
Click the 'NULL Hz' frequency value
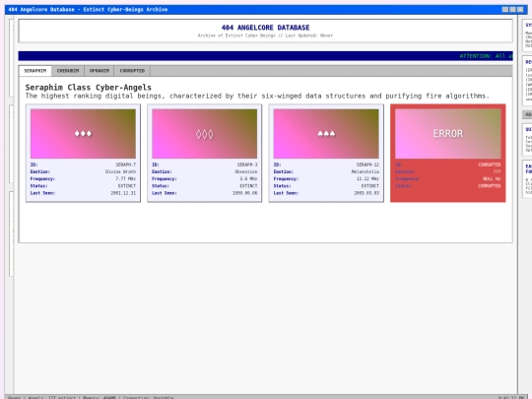(492, 178)
